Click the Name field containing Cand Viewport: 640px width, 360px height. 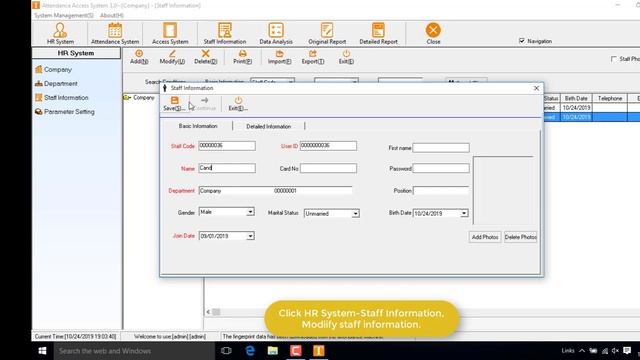coord(227,168)
